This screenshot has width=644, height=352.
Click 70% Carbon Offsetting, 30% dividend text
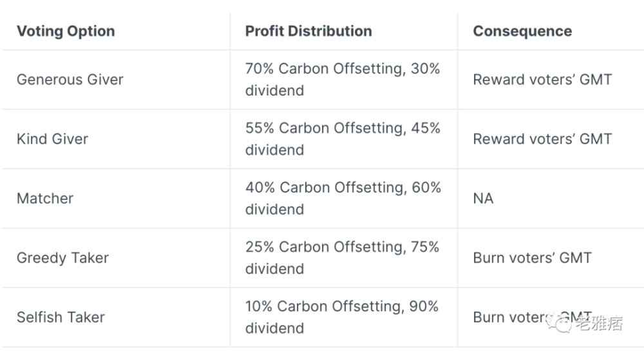[x=343, y=79]
